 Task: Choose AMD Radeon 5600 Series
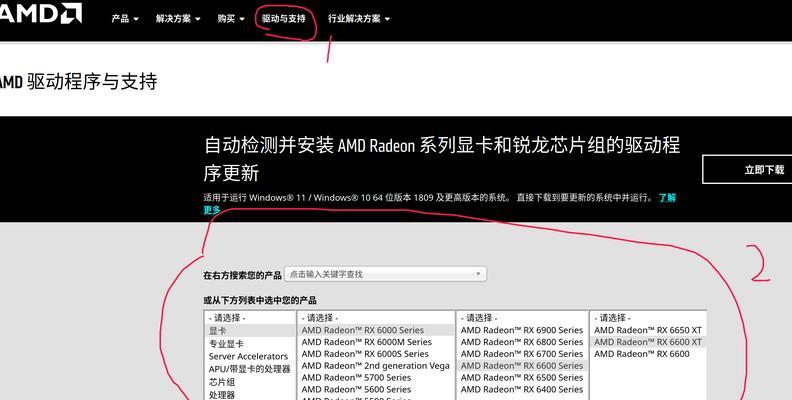click(x=376, y=389)
